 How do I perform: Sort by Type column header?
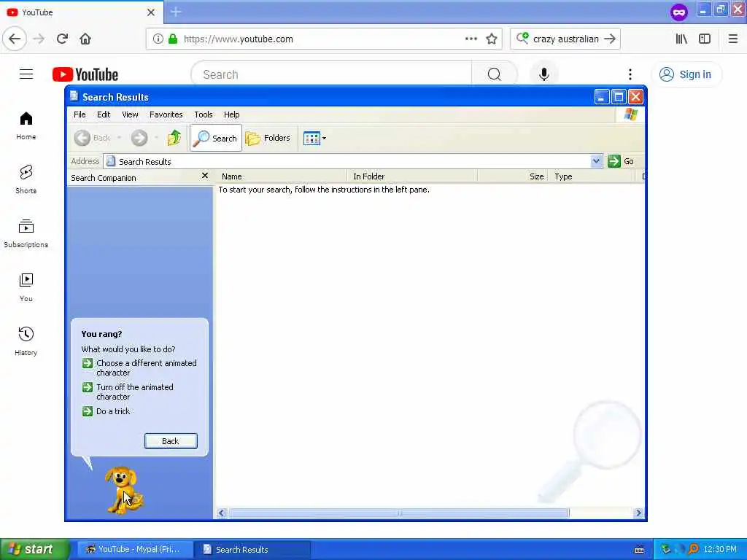pos(591,176)
